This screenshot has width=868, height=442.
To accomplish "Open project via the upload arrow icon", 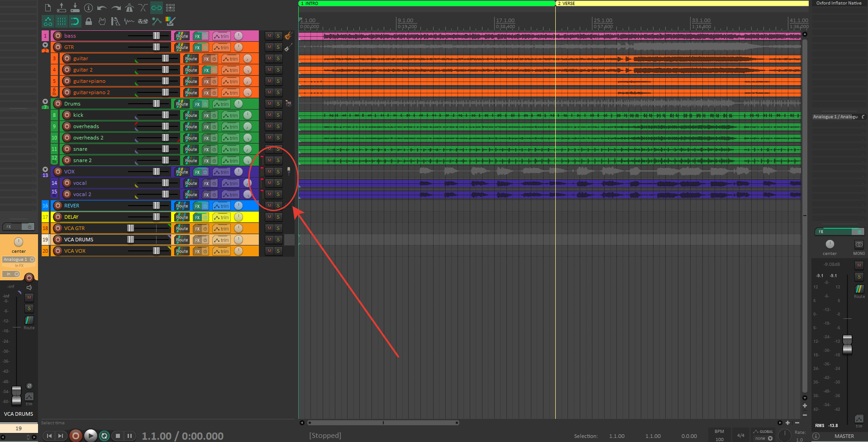I will tap(62, 8).
